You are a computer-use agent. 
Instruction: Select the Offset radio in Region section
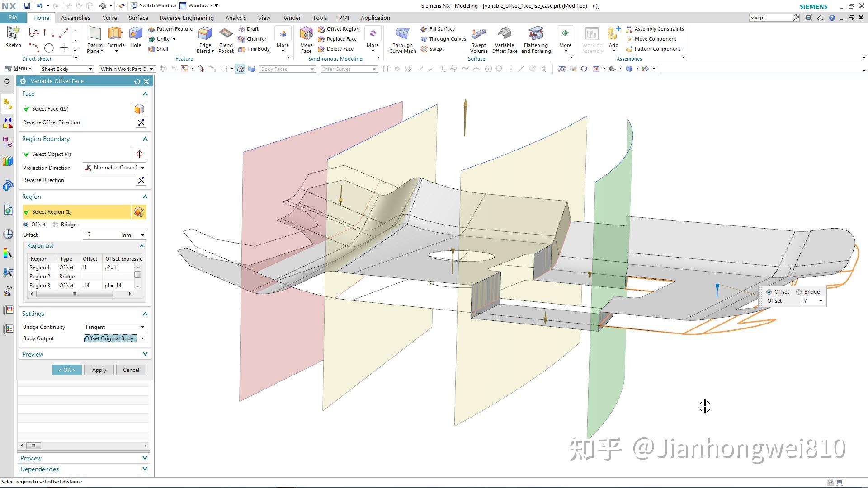(26, 225)
